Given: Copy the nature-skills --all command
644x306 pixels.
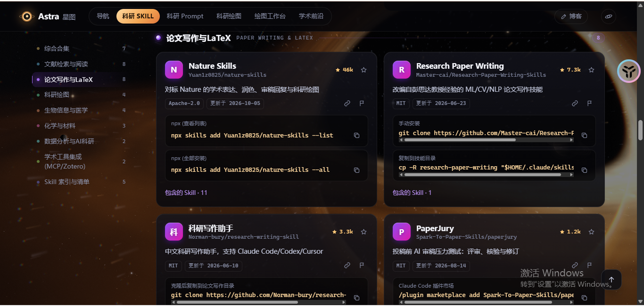Looking at the screenshot, I should click(x=356, y=170).
